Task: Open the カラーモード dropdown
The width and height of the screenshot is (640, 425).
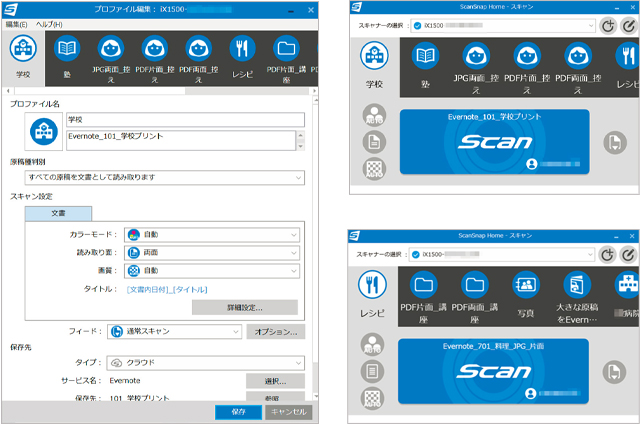Action: pos(212,235)
